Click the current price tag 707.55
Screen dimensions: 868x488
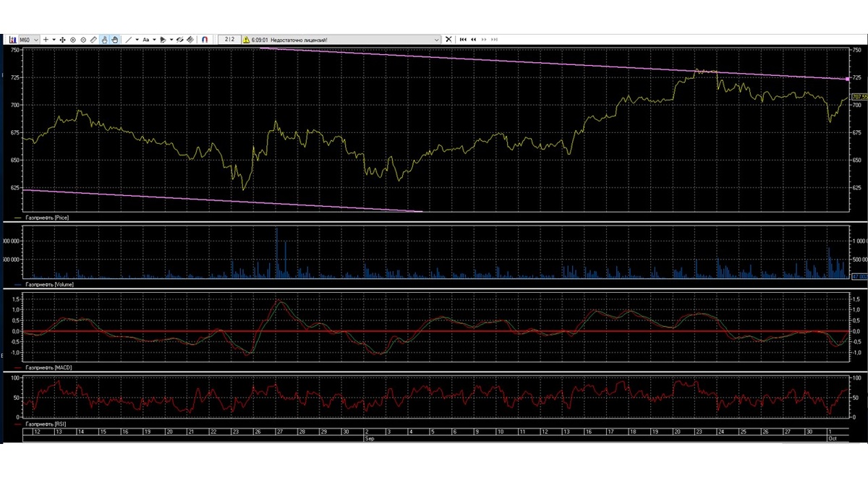pos(859,97)
